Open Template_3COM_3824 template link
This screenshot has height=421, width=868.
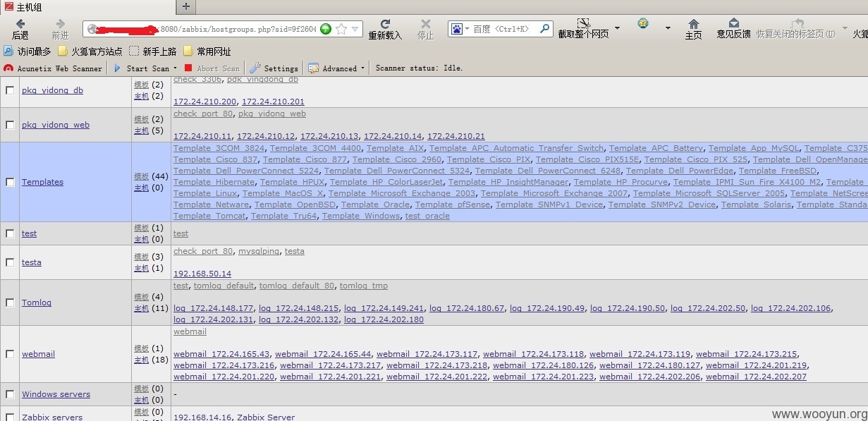[219, 148]
